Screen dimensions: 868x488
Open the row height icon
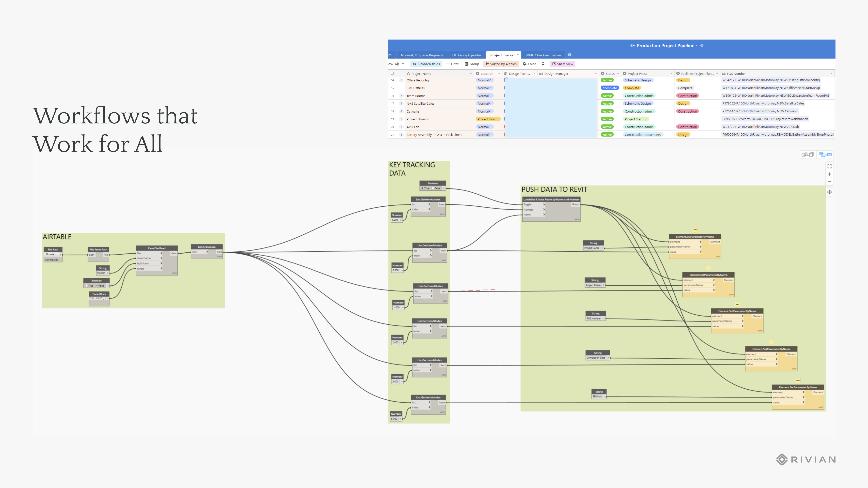click(x=543, y=64)
